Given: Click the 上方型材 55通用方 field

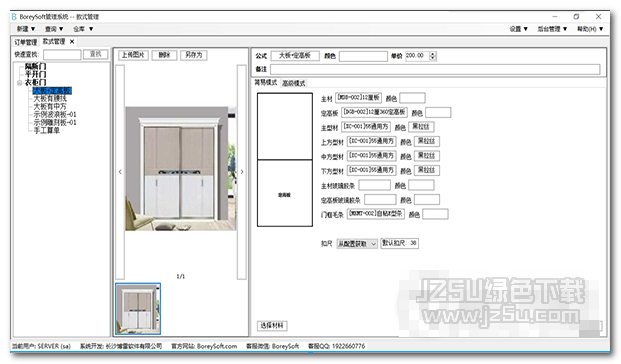Looking at the screenshot, I should (371, 141).
